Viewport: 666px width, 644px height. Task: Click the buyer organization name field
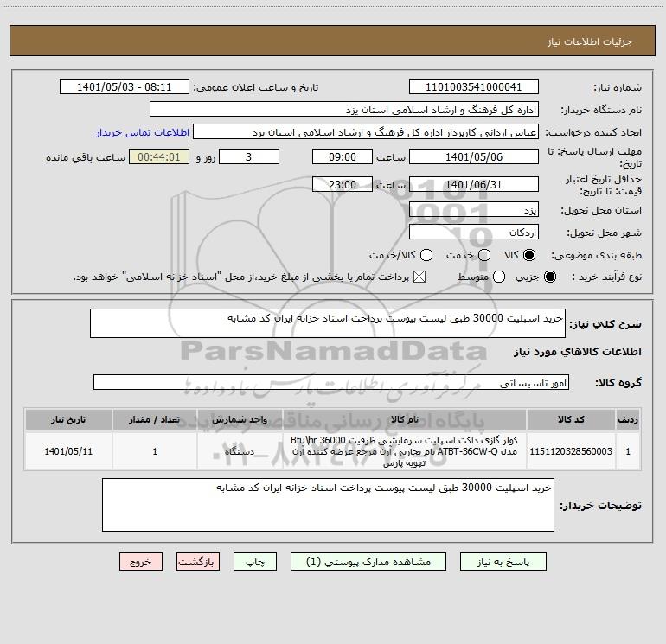tap(344, 109)
